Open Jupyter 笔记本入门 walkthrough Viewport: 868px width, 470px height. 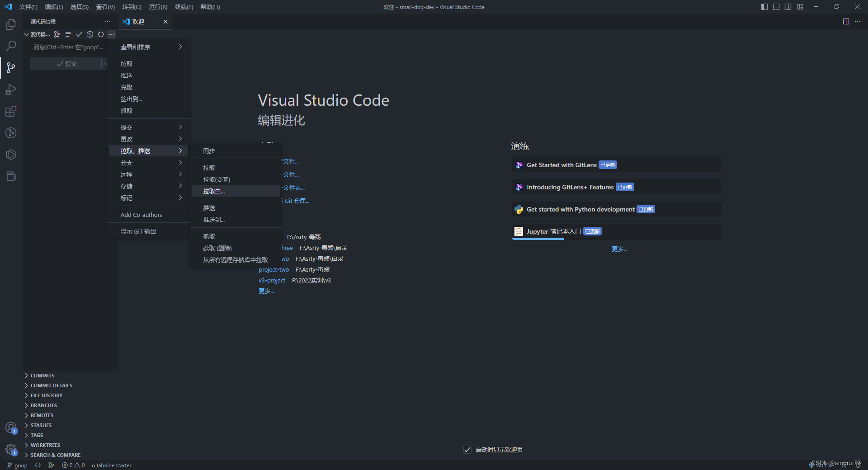[x=616, y=231]
